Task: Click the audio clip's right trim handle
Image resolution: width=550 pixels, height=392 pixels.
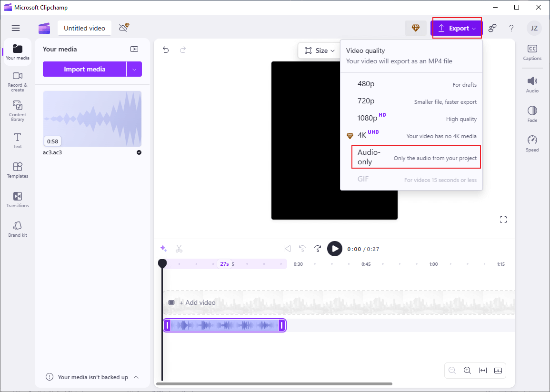Action: (281, 325)
